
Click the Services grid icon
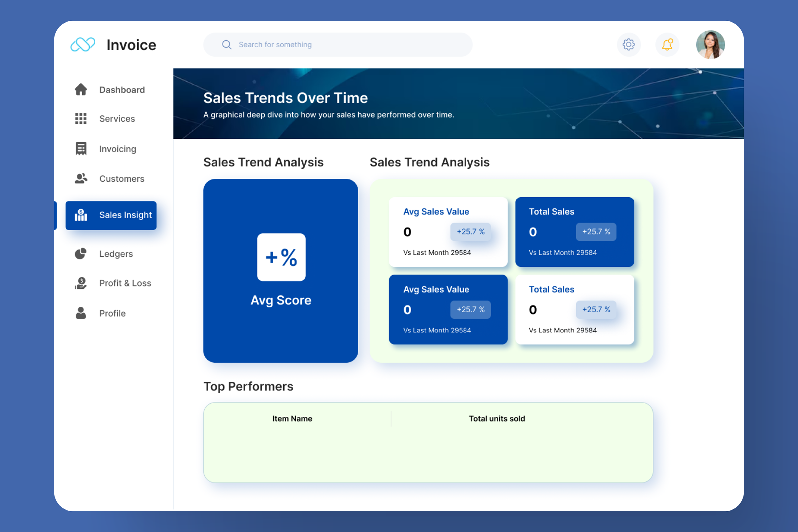click(81, 119)
